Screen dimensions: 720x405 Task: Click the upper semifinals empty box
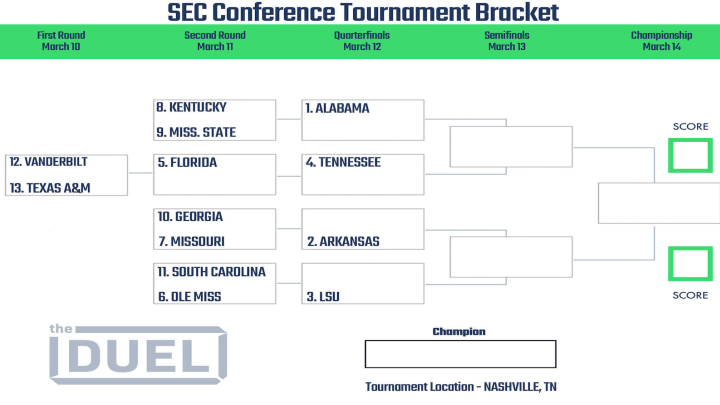511,146
